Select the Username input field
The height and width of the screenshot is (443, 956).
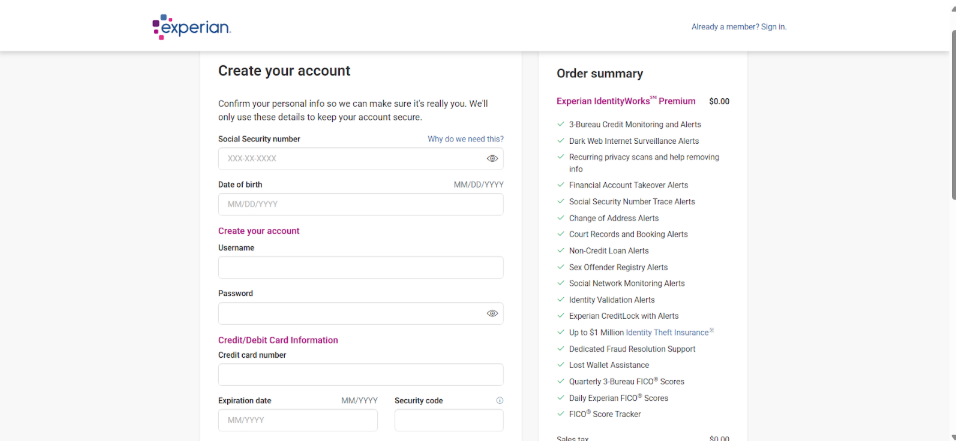tap(361, 268)
